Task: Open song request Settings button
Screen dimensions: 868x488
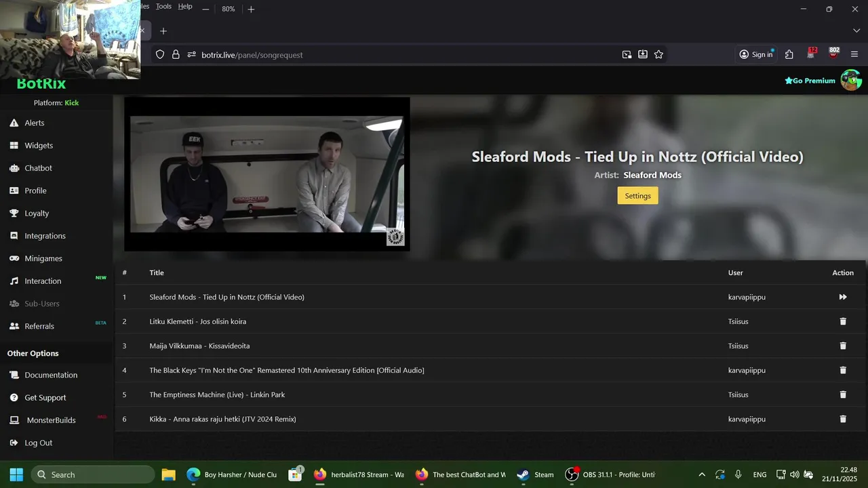Action: (x=637, y=196)
